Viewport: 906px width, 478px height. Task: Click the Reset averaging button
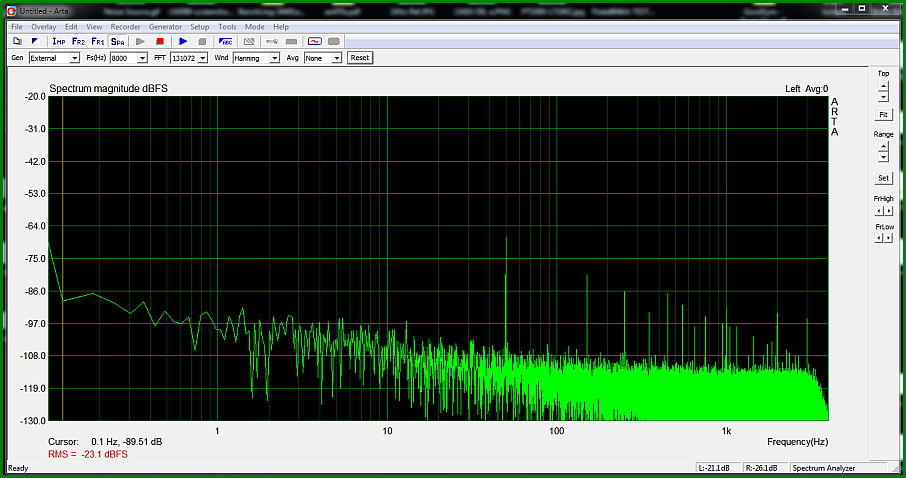coord(360,58)
